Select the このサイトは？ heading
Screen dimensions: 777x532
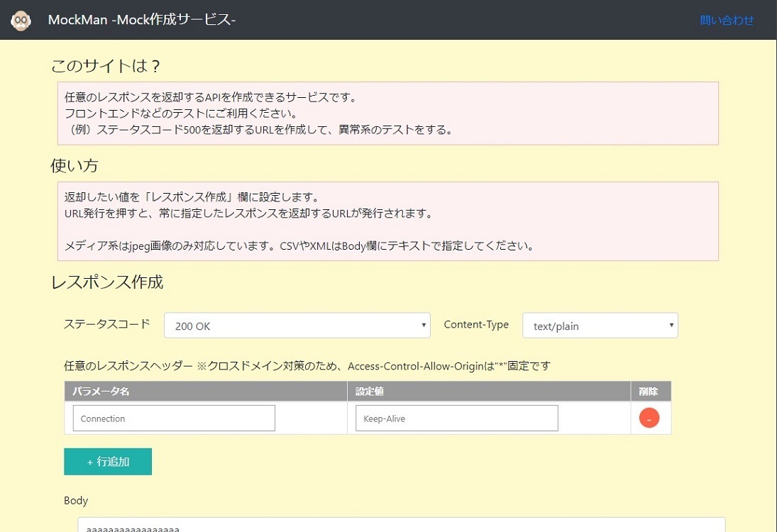coord(106,67)
